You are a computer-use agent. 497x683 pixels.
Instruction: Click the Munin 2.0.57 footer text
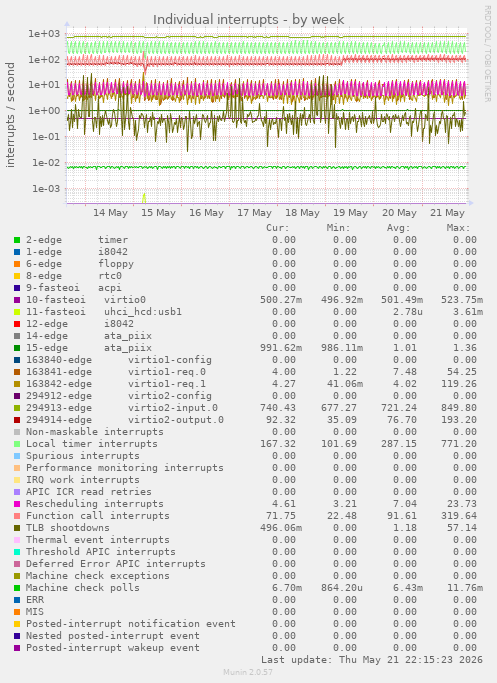[x=248, y=673]
